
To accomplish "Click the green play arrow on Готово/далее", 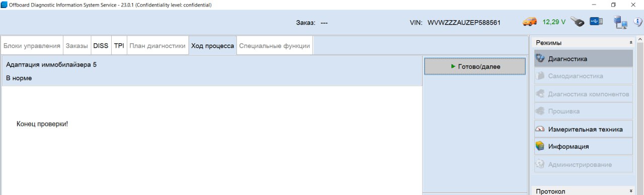I will point(453,66).
